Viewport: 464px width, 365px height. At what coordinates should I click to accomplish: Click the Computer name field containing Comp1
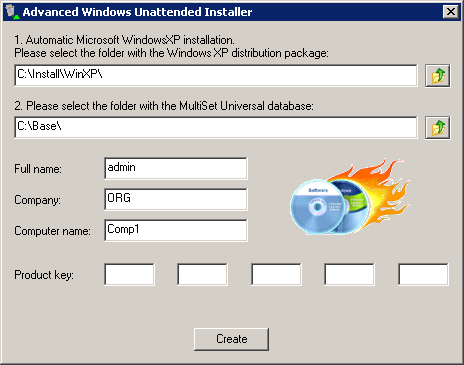[x=176, y=230]
